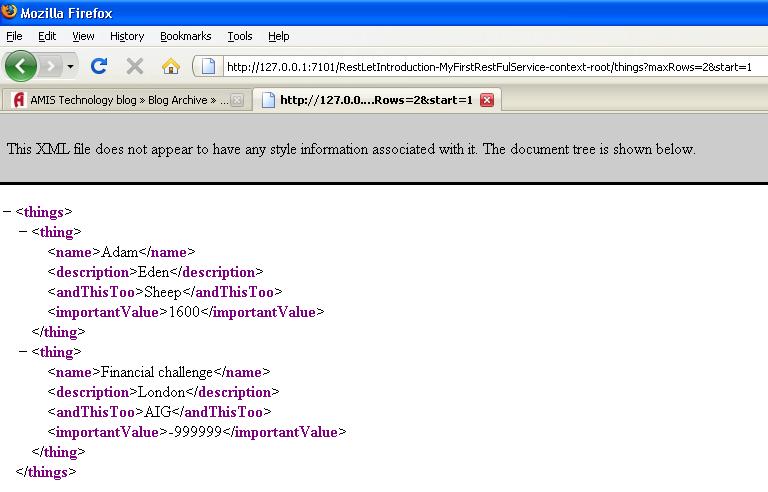Viewport: 768px width, 492px height.
Task: Click the andThisToo element containing AIG
Action: coord(159,412)
